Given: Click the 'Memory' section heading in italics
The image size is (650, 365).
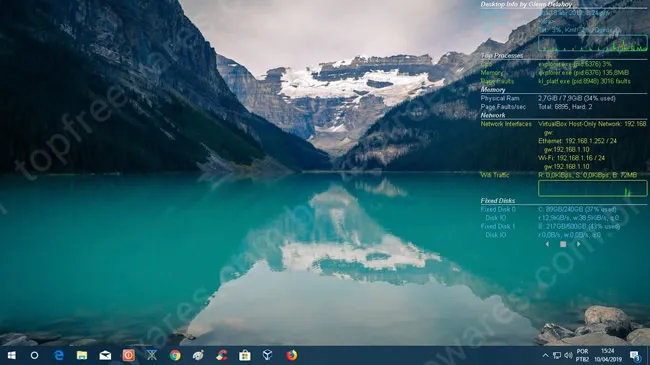Looking at the screenshot, I should point(493,90).
